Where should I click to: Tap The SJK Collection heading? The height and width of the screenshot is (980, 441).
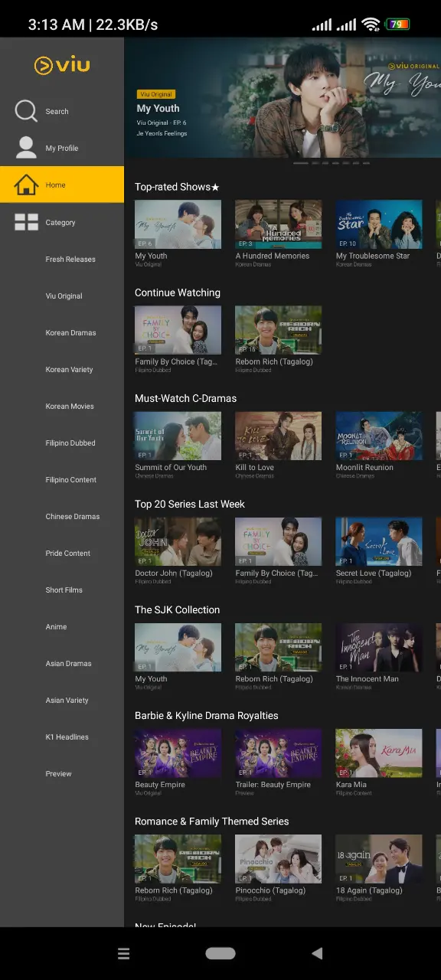click(178, 609)
